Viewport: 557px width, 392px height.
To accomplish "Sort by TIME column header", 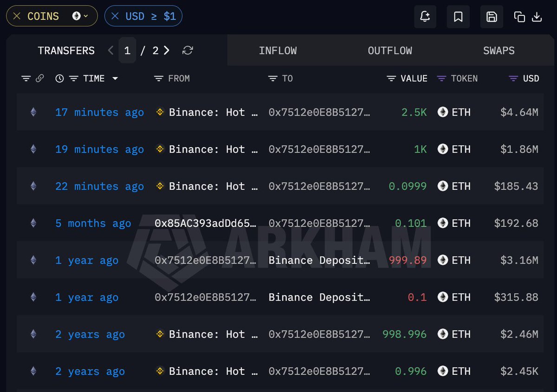I will [x=94, y=78].
